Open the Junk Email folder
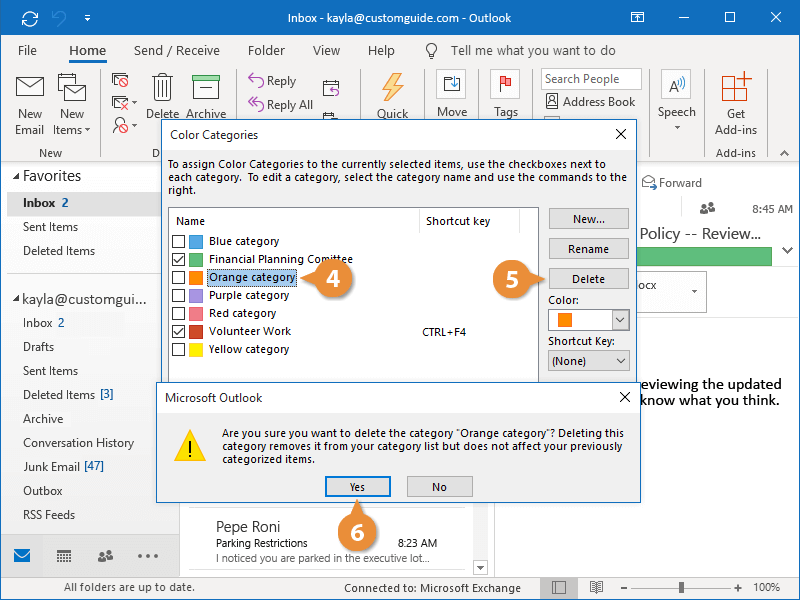This screenshot has width=800, height=600. coord(63,466)
